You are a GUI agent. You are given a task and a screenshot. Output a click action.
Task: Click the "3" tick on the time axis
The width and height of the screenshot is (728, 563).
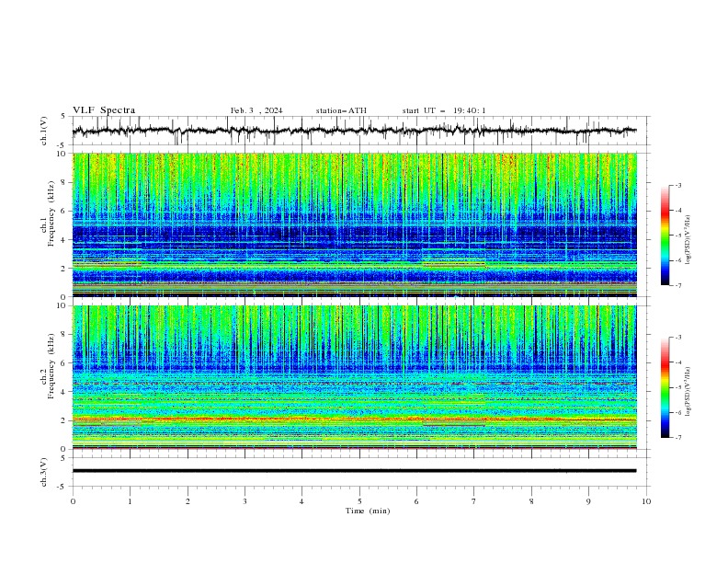(x=245, y=501)
